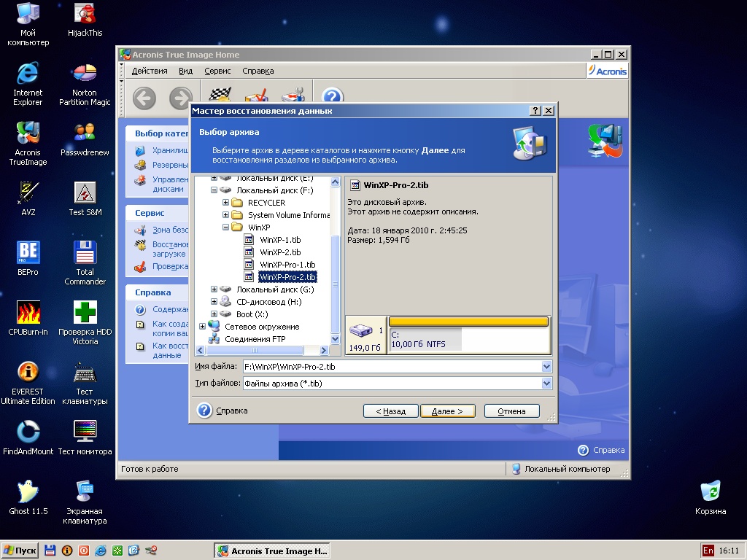Select EVEREST Ultimate Edition desktop icon

coord(28,384)
